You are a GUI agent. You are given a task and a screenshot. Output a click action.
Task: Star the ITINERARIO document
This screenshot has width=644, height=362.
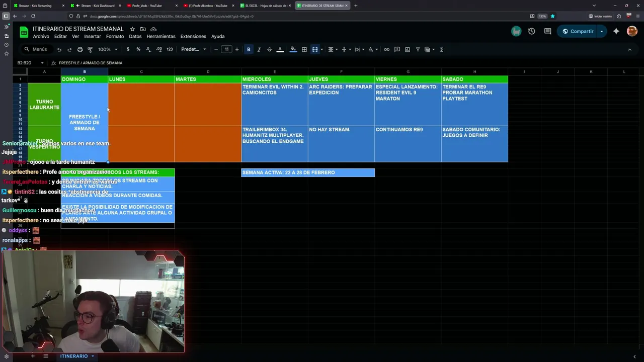tap(132, 29)
